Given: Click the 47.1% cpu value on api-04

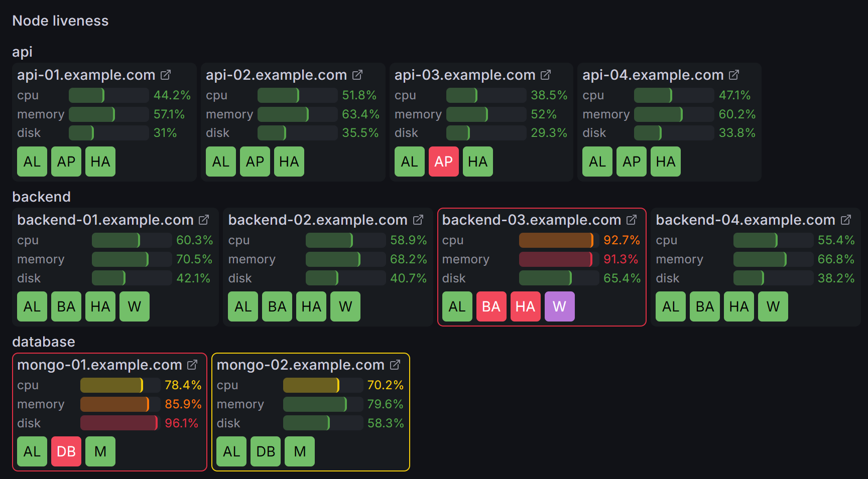Looking at the screenshot, I should 734,95.
